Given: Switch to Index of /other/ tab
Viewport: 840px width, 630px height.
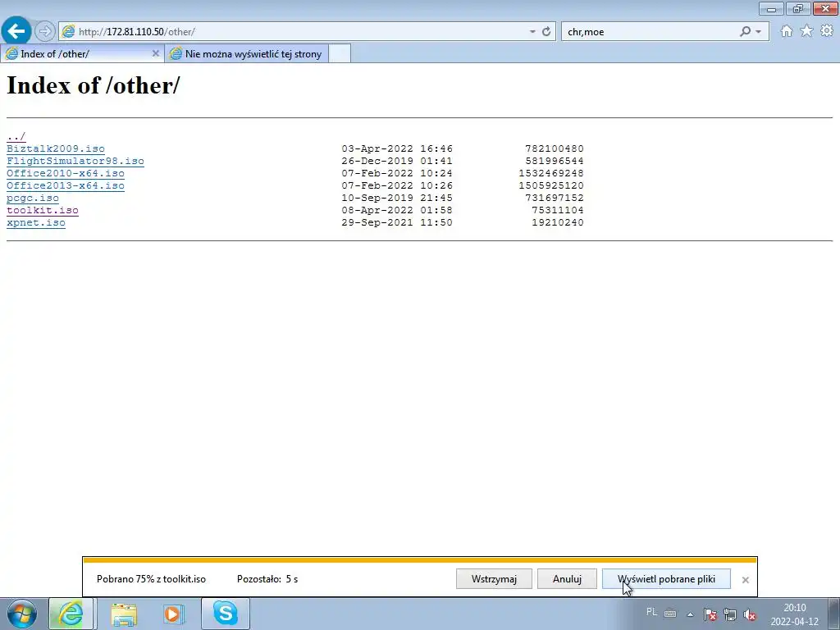Looking at the screenshot, I should pos(82,53).
